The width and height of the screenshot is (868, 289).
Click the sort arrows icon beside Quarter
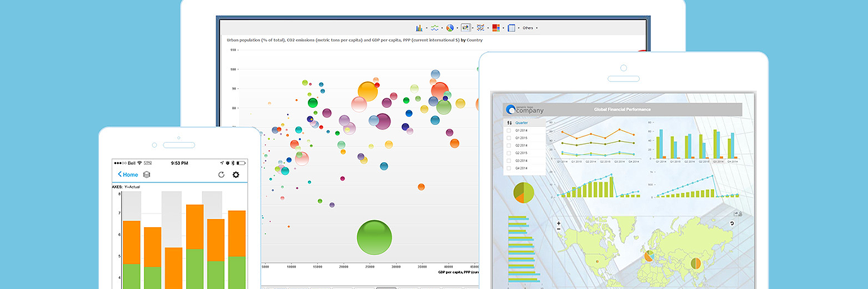pyautogui.click(x=509, y=122)
